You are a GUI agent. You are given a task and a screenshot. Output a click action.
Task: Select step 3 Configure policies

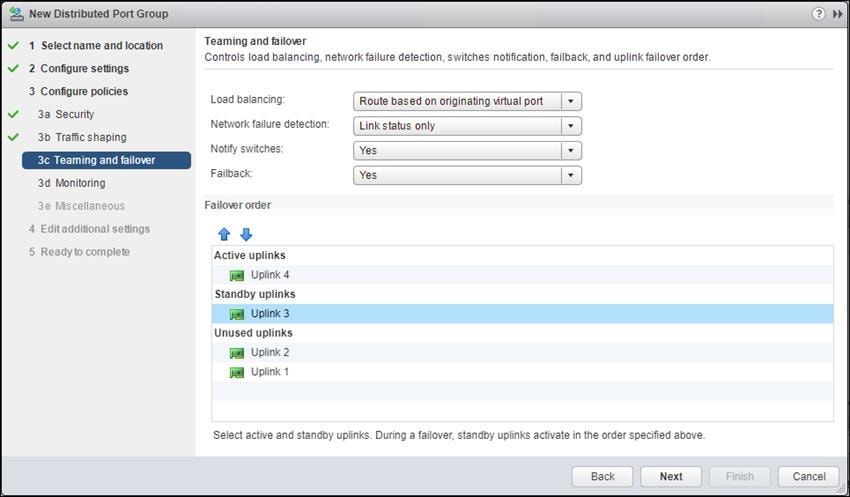(79, 91)
